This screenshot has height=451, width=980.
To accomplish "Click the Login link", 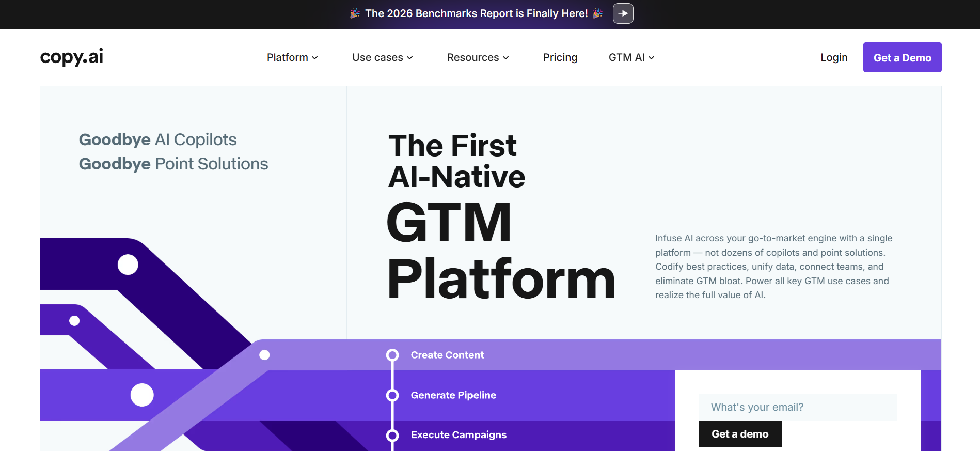I will 834,57.
